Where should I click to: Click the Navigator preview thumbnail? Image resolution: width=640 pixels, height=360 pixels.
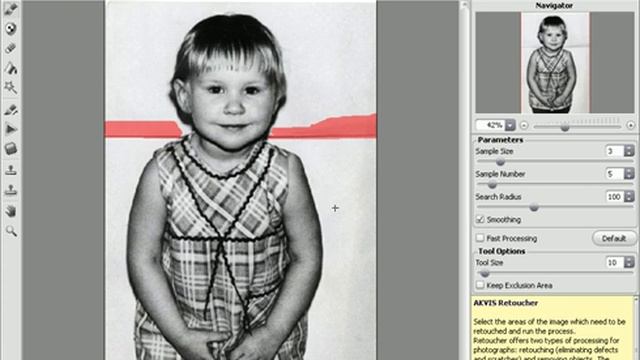555,62
